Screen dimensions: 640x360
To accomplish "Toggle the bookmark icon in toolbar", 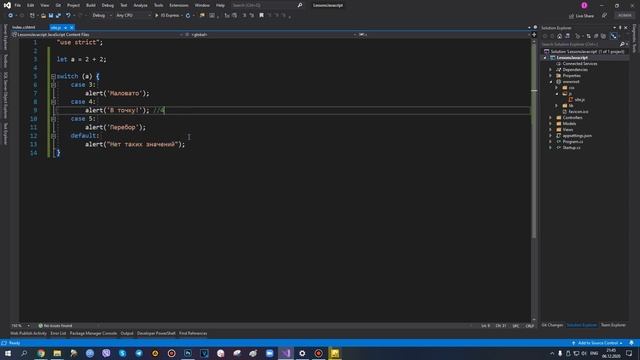I will [262, 16].
